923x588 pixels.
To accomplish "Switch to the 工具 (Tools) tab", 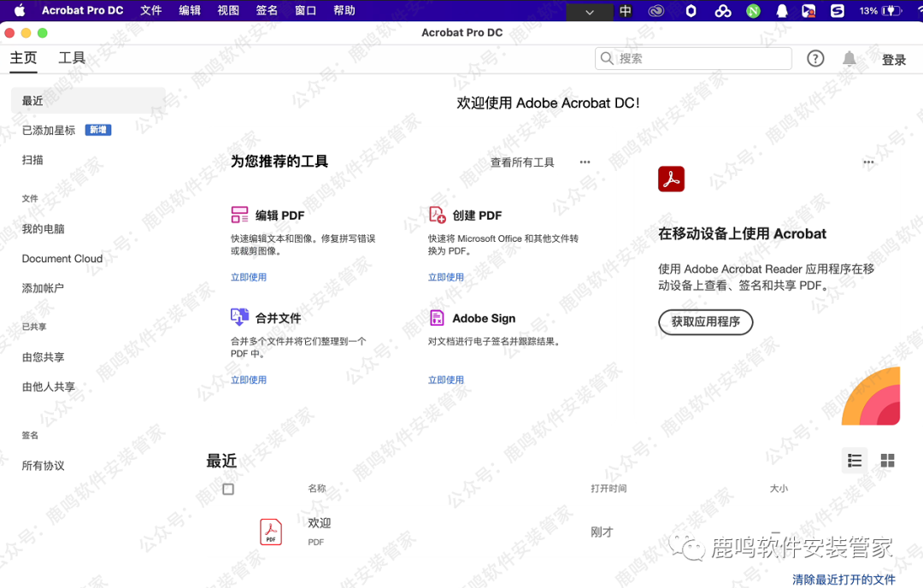I will [72, 58].
